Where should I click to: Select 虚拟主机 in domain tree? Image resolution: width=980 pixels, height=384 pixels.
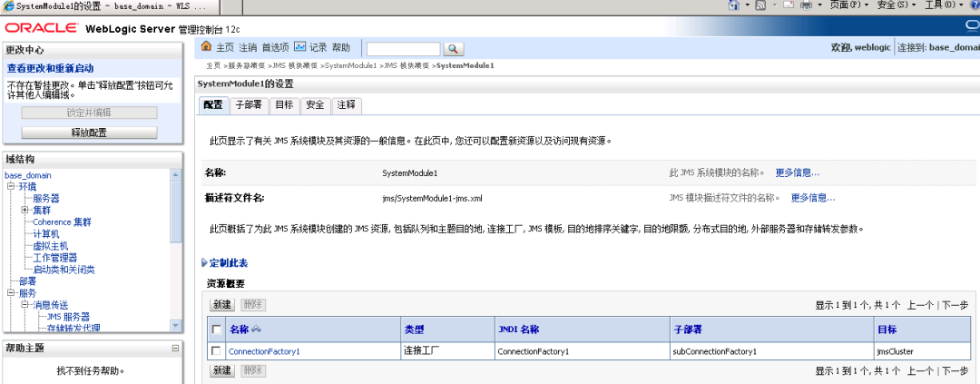51,246
